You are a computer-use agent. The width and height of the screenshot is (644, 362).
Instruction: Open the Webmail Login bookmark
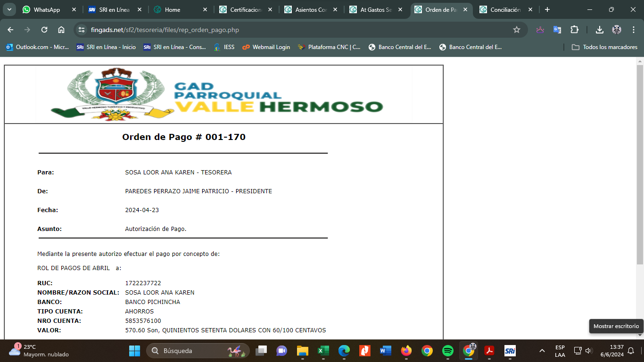click(x=266, y=47)
